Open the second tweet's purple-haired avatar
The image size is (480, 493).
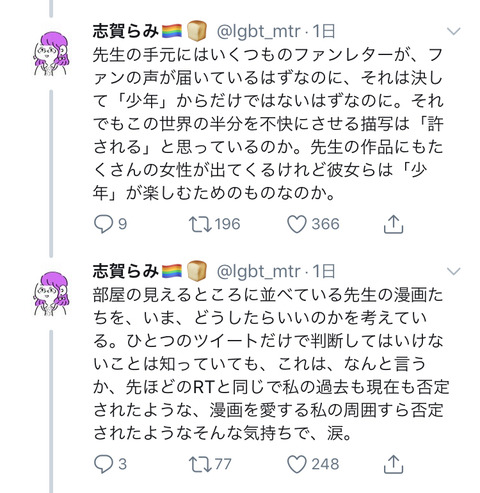coord(51,294)
